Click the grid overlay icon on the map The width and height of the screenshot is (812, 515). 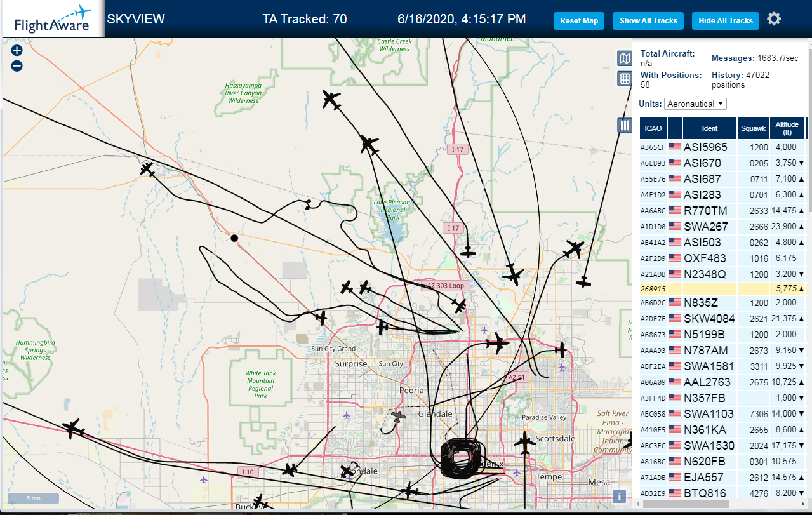point(625,79)
